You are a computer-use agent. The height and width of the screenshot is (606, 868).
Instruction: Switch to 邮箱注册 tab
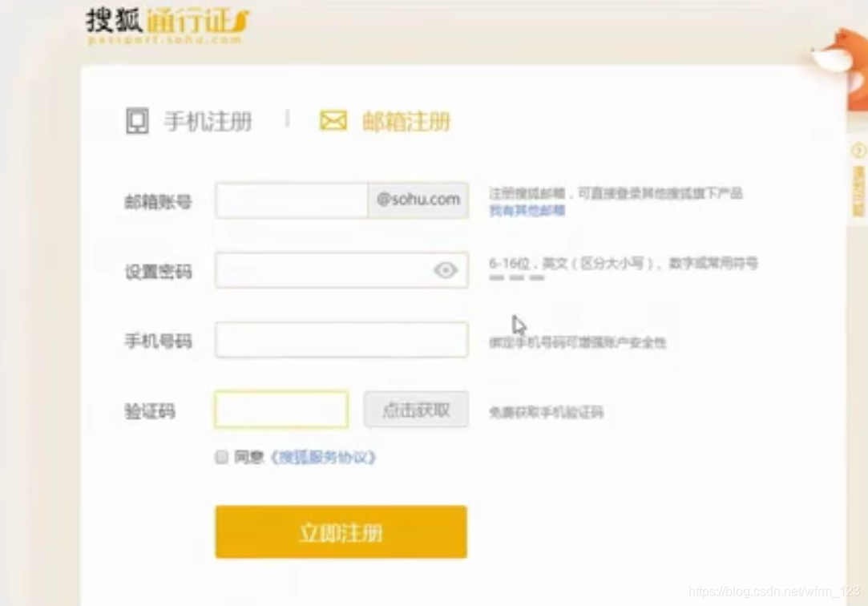pos(406,121)
